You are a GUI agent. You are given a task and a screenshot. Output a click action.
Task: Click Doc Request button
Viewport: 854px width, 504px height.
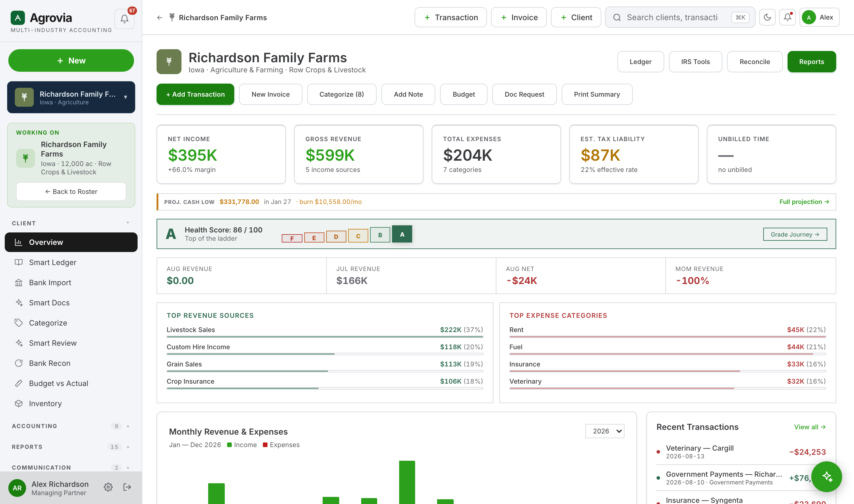(x=524, y=94)
